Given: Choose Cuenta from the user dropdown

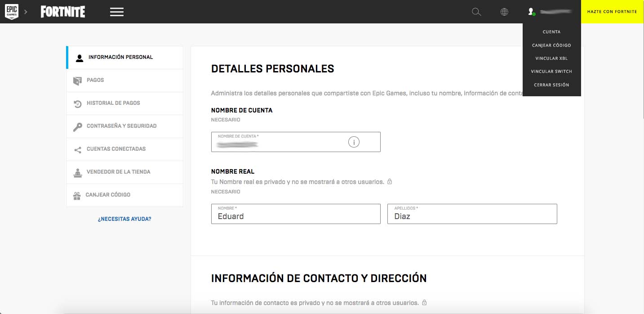Looking at the screenshot, I should pyautogui.click(x=551, y=32).
